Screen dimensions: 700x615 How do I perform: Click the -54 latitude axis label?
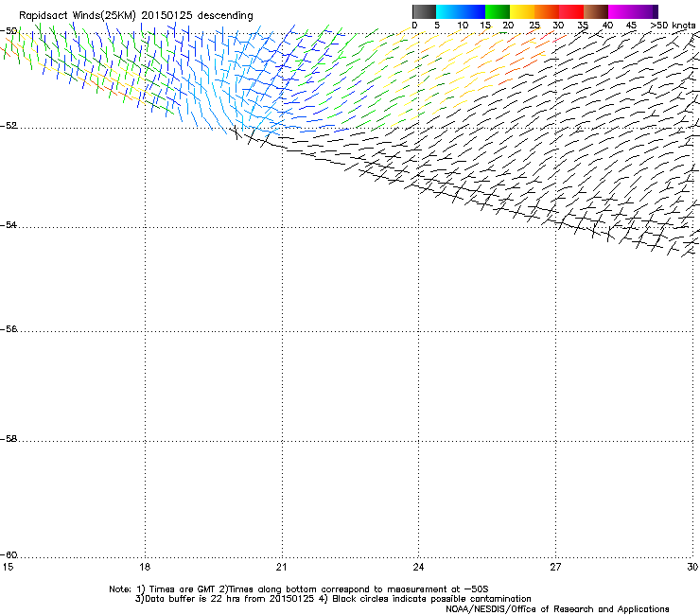click(9, 224)
